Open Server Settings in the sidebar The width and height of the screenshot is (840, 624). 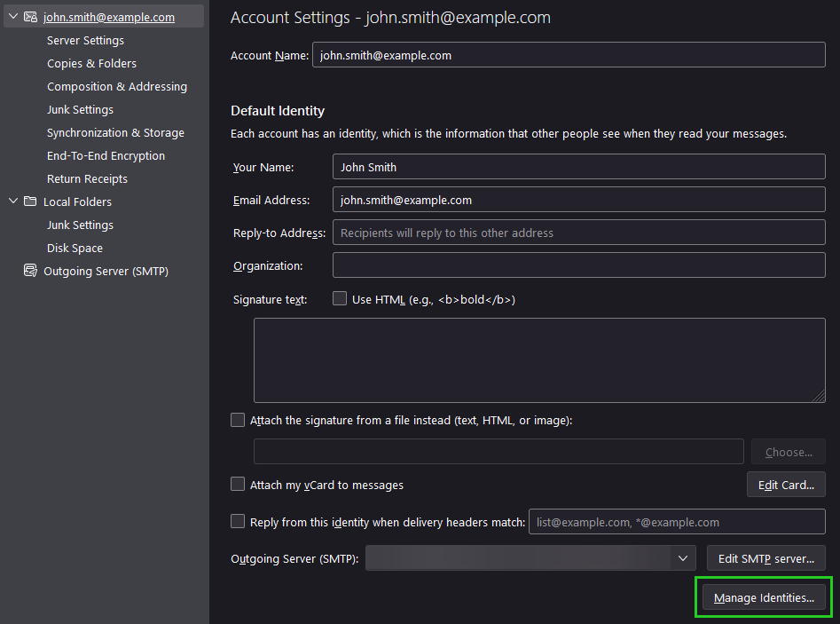click(85, 40)
